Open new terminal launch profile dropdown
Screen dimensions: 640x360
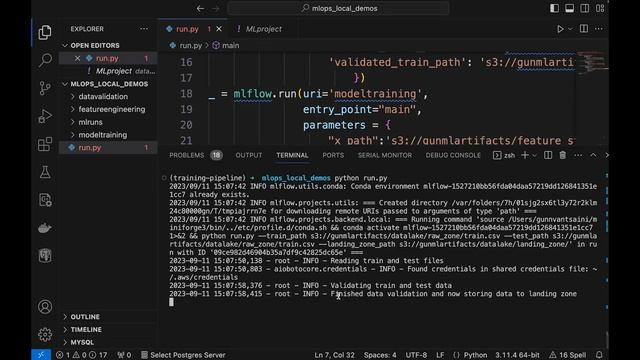pos(534,156)
